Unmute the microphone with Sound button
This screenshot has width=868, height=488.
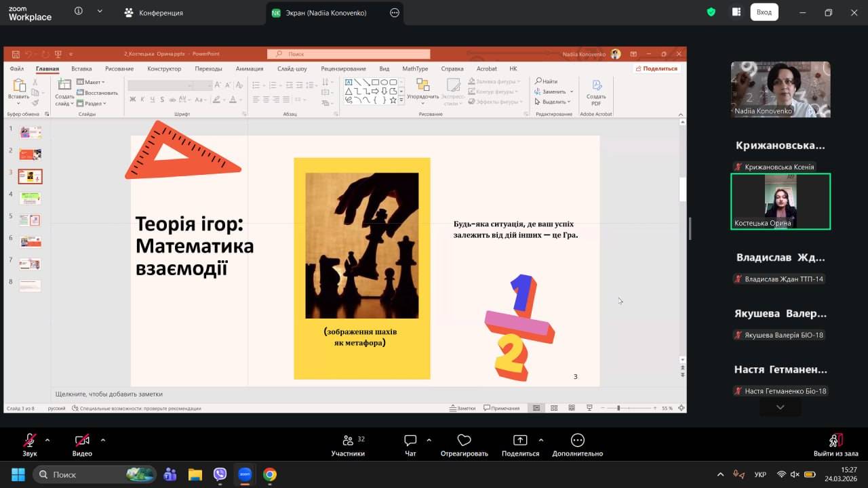tap(30, 441)
